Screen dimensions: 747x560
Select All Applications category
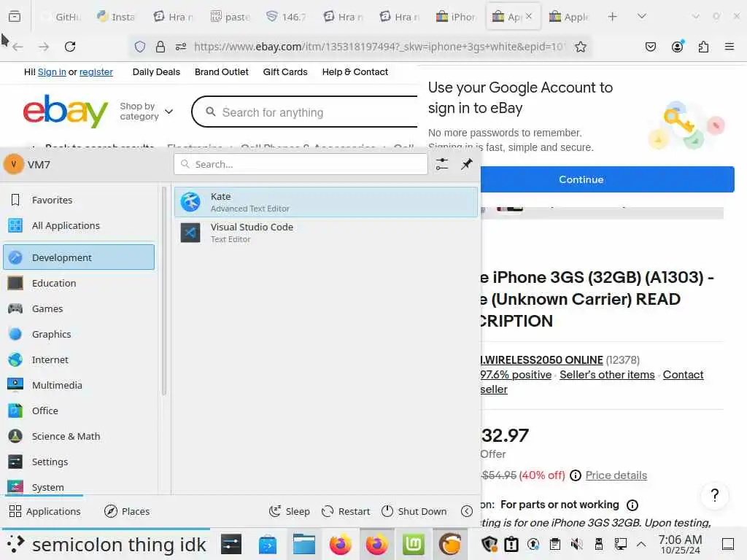[79, 226]
